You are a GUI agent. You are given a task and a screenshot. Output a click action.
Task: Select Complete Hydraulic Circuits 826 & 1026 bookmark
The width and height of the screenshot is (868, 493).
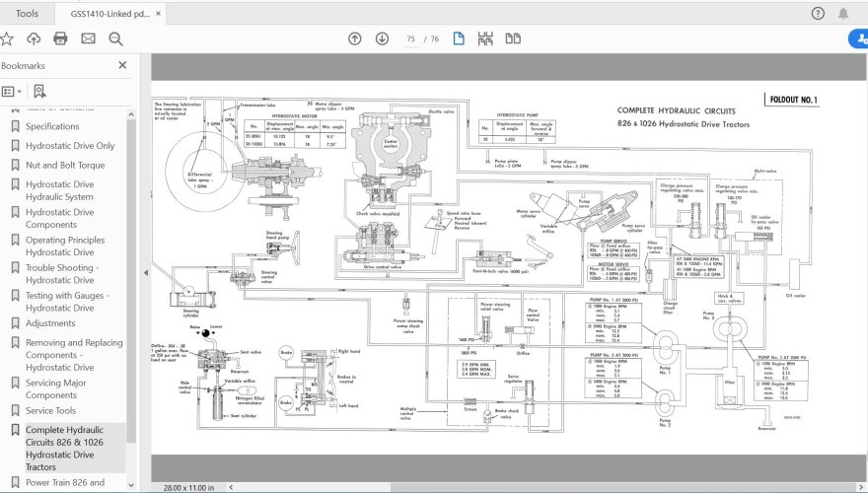click(x=65, y=449)
